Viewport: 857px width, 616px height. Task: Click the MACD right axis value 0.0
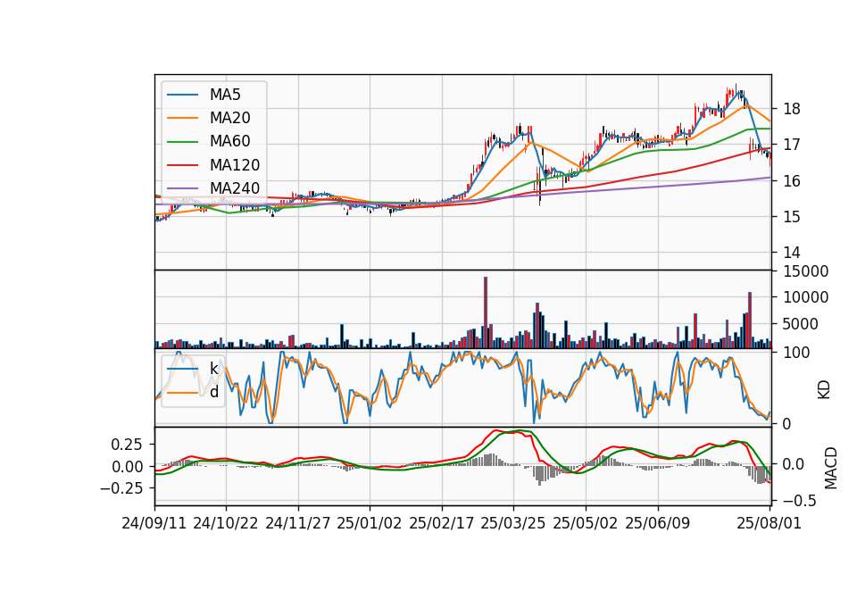click(x=795, y=464)
